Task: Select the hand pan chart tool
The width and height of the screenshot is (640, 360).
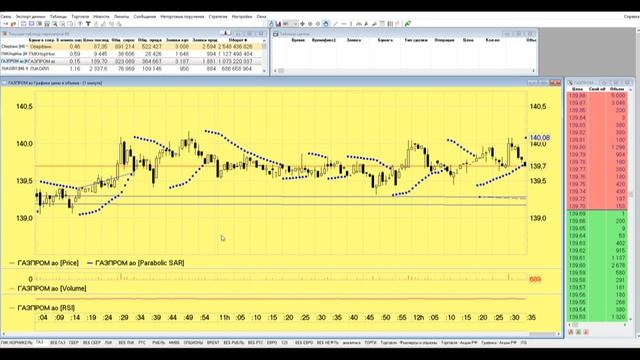Action: coord(325,24)
